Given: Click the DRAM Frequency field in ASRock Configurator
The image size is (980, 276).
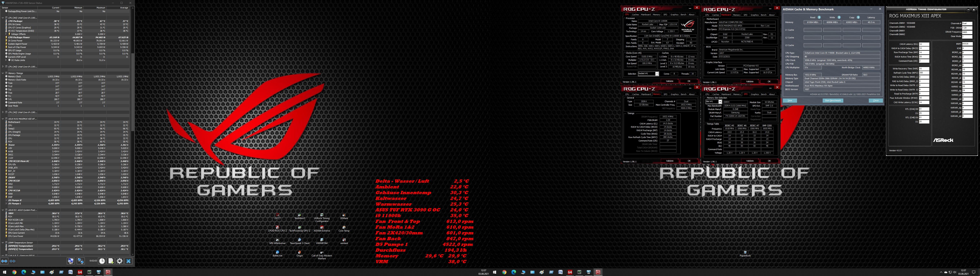Looking at the screenshot, I should (x=967, y=32).
